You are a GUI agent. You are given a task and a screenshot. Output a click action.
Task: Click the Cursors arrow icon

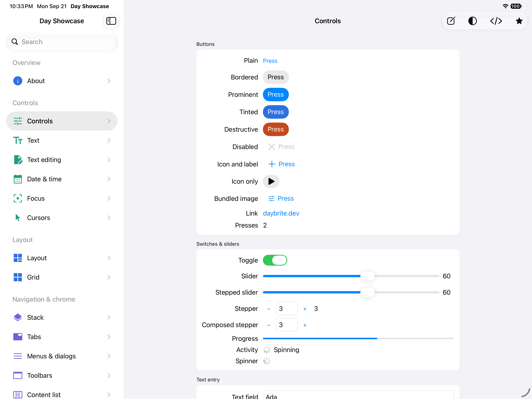tap(18, 218)
